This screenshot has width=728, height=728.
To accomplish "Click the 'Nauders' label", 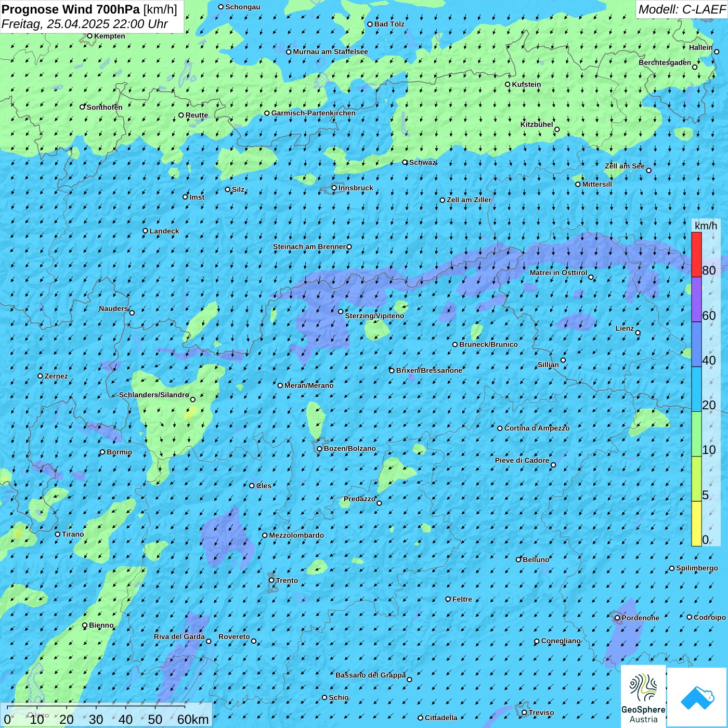I will pos(113,308).
